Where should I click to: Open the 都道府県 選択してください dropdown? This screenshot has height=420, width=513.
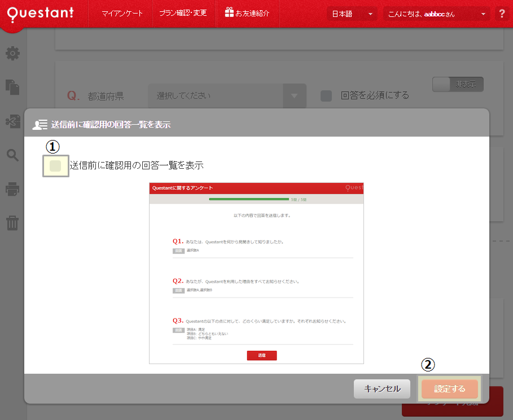(227, 95)
